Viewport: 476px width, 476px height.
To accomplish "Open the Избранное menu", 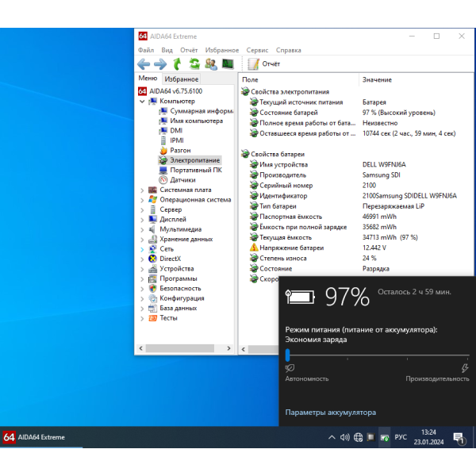I will pos(222,50).
